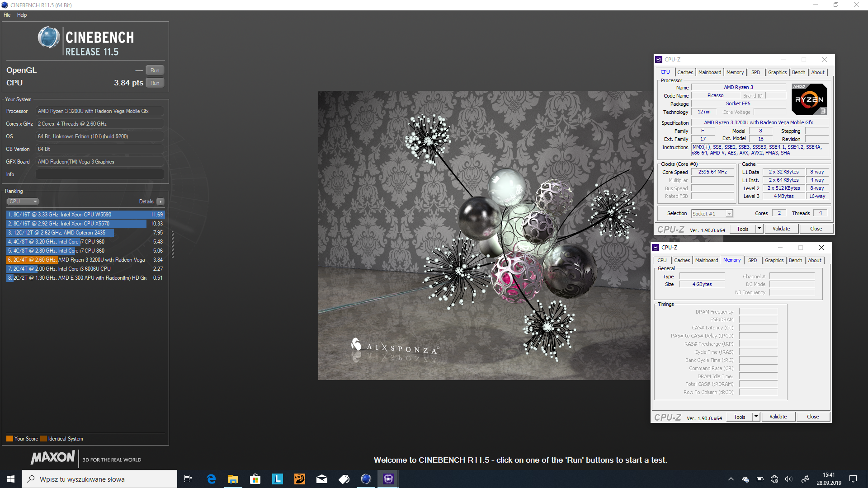Open About tab in upper CPU-Z window
Image resolution: width=868 pixels, height=488 pixels.
(x=817, y=72)
